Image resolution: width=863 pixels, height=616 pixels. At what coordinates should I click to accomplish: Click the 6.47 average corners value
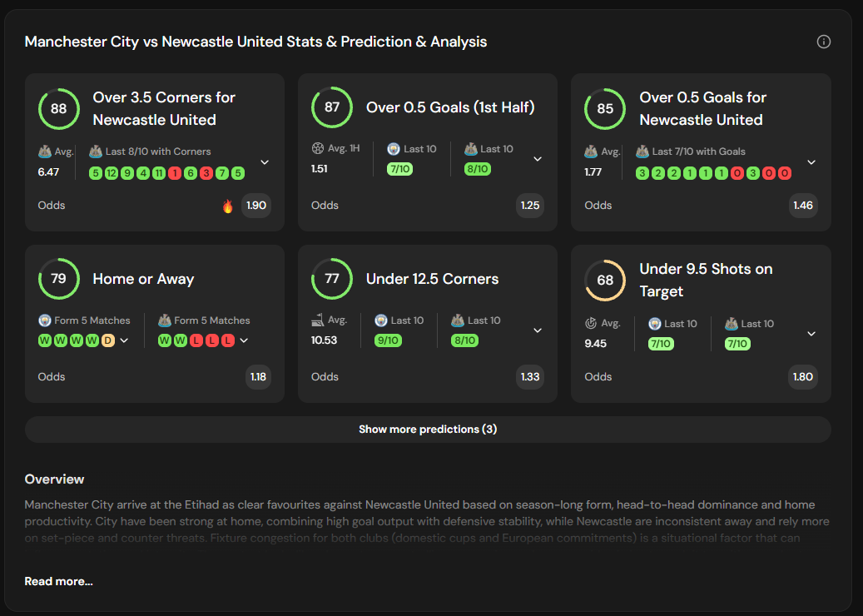(x=48, y=172)
